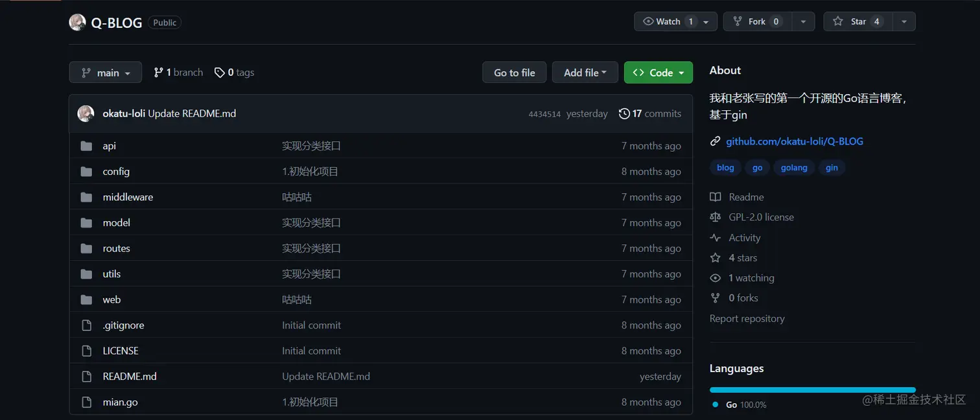980x420 pixels.
Task: Open commit hash 4434514
Action: 544,114
